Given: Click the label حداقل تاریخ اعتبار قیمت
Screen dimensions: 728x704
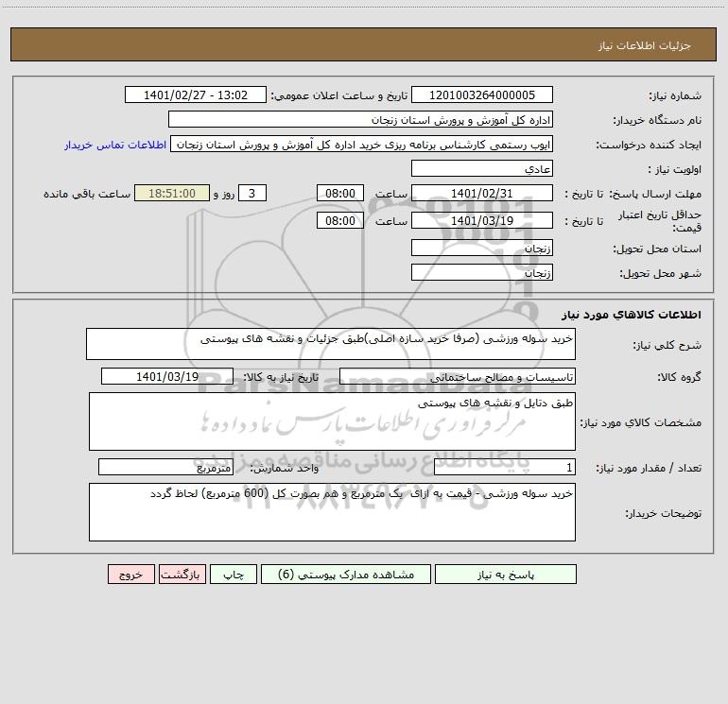Looking at the screenshot, I should pos(660,221).
